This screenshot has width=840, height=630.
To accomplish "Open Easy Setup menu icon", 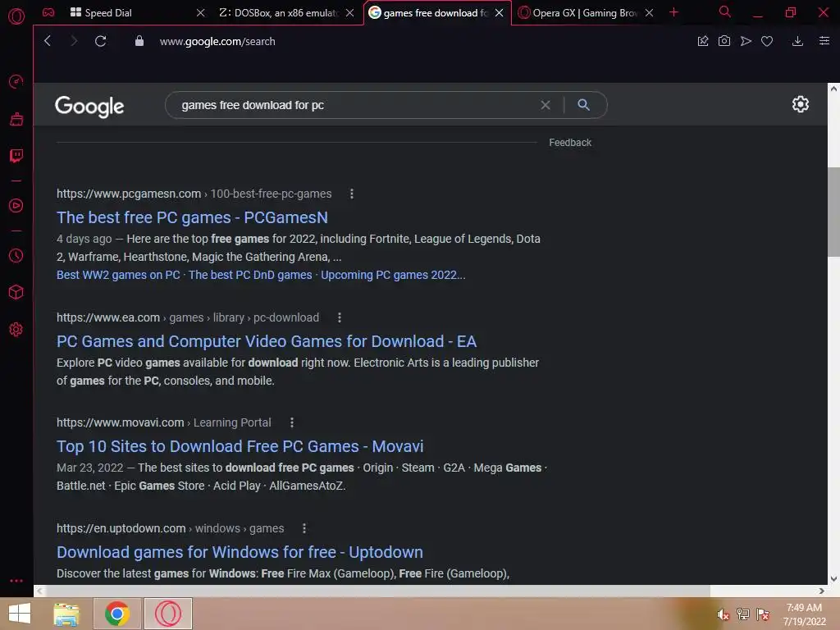I will click(824, 41).
